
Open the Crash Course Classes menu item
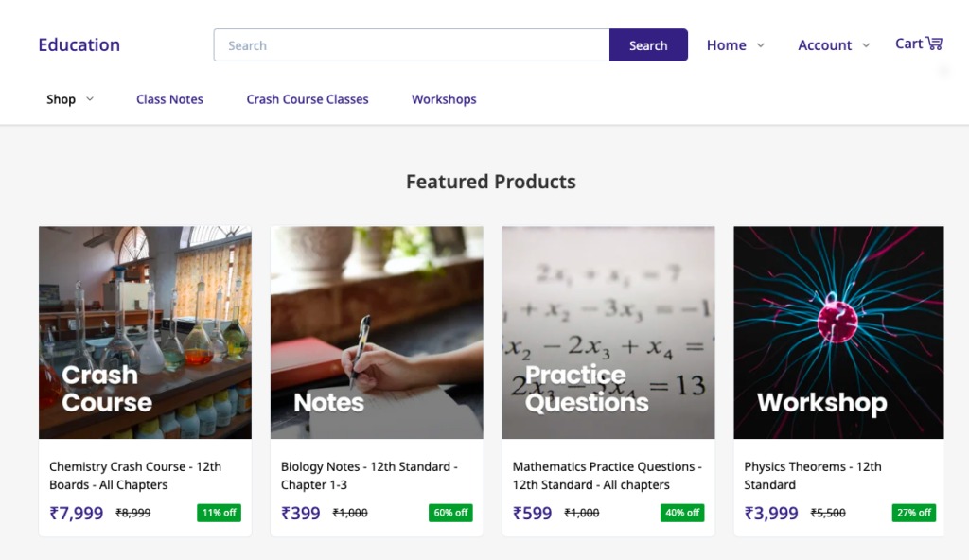point(308,99)
